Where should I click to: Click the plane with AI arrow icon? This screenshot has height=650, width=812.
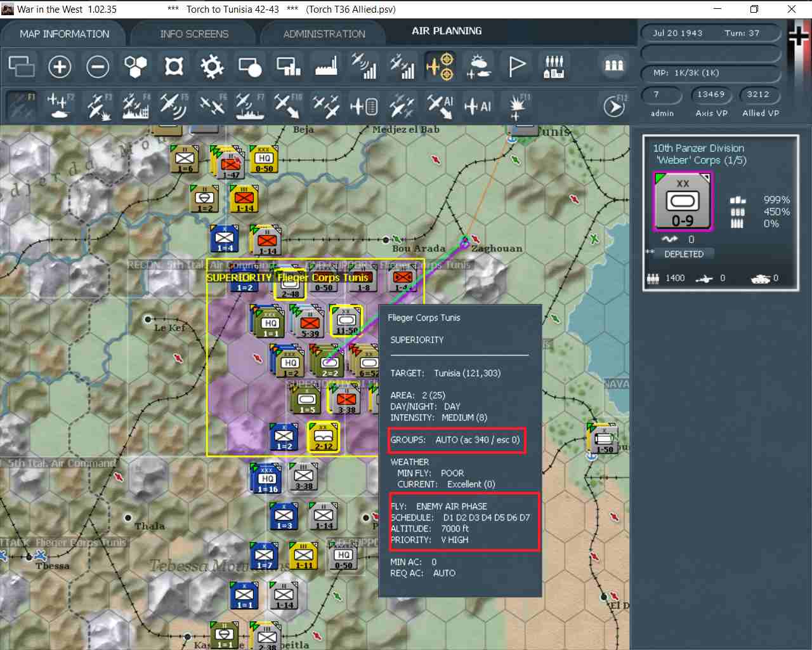click(440, 106)
